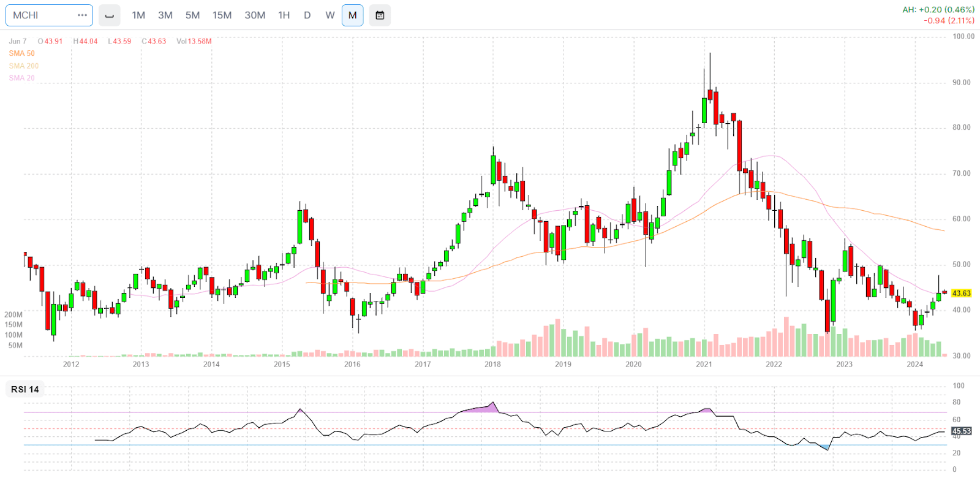980x478 pixels.
Task: Click the 2021 label on the time axis
Action: [704, 364]
